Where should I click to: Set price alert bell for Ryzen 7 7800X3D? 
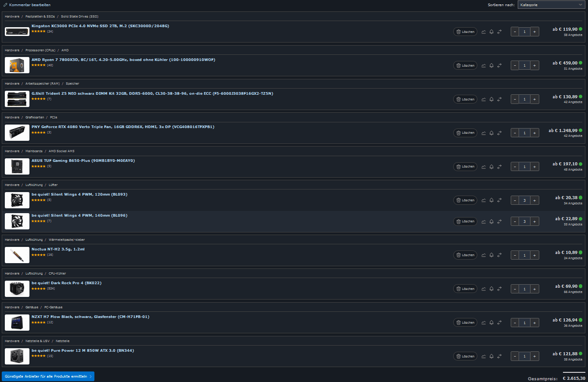coord(491,65)
